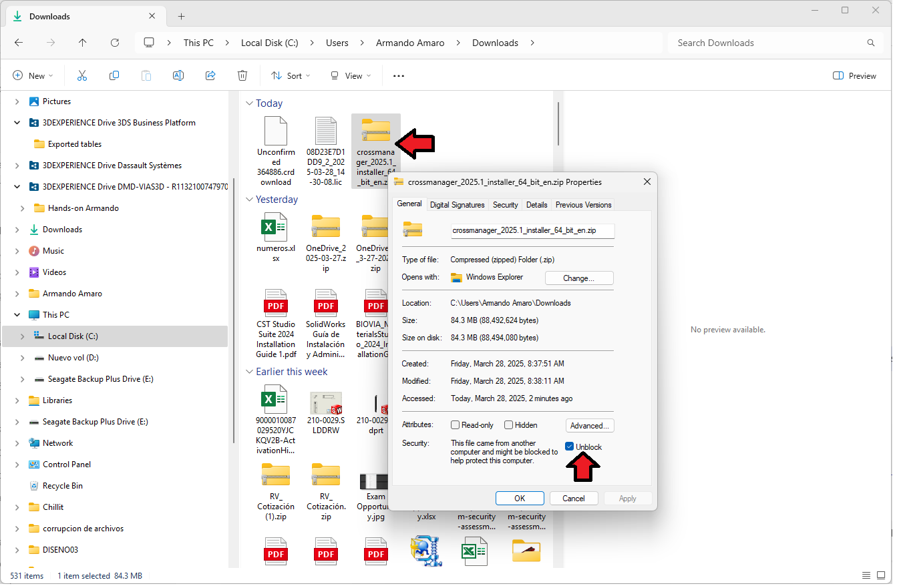Go back with the left arrow button
897x588 pixels.
pyautogui.click(x=19, y=43)
